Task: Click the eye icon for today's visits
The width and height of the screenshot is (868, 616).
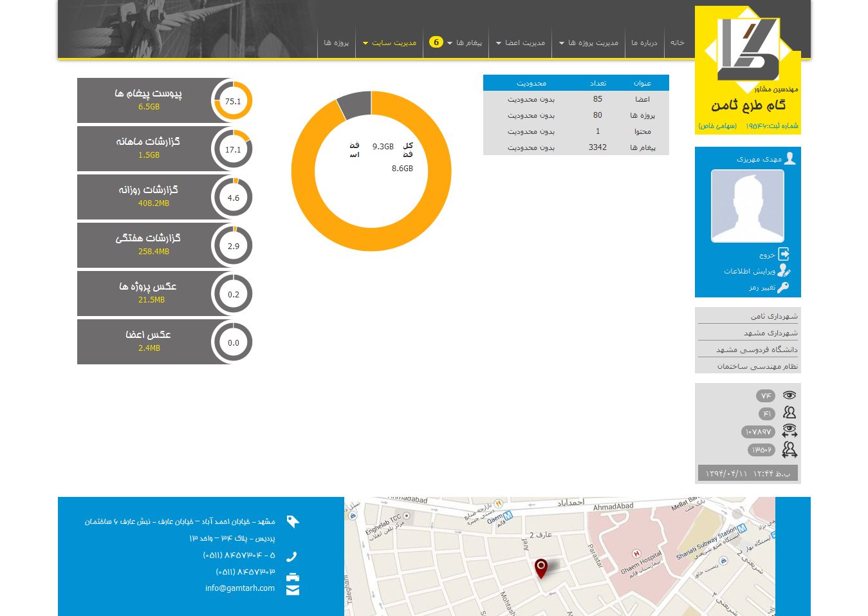Action: pyautogui.click(x=790, y=395)
